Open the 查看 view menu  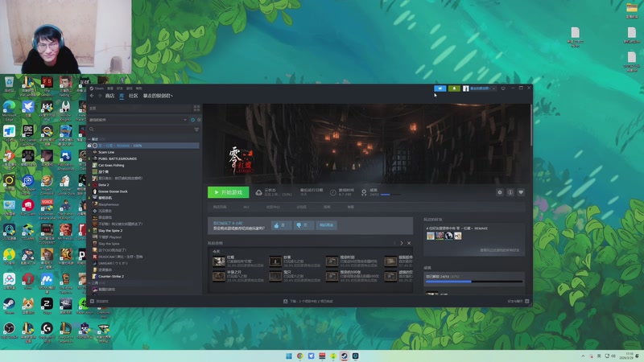110,88
